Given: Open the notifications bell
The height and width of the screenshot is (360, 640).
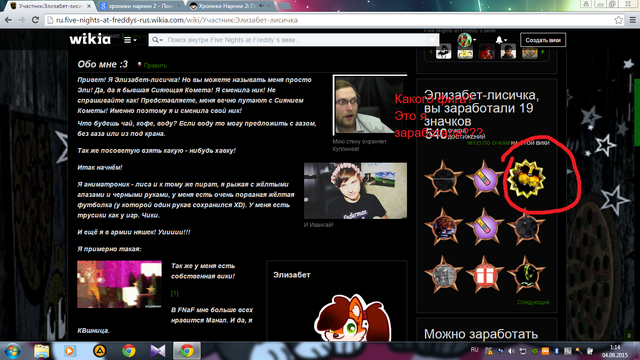Looking at the screenshot, I should 501,40.
